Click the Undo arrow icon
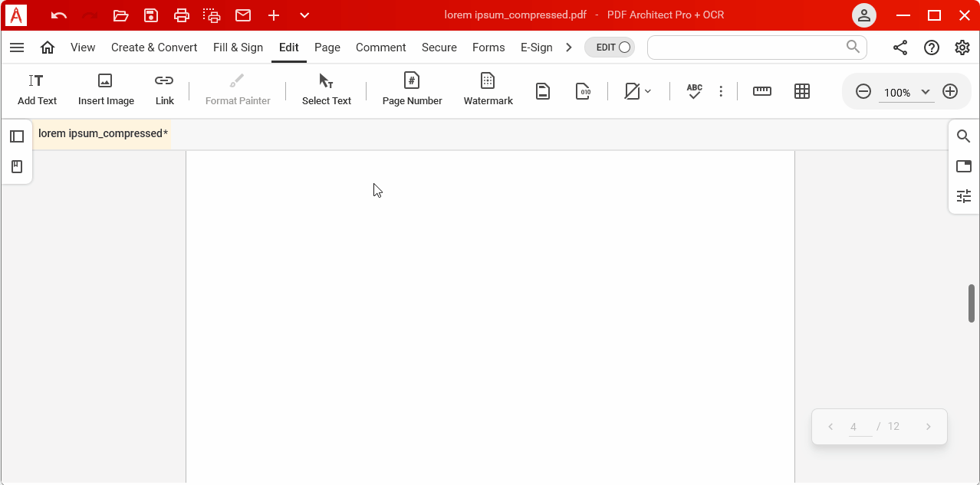Image resolution: width=980 pixels, height=485 pixels. (59, 15)
